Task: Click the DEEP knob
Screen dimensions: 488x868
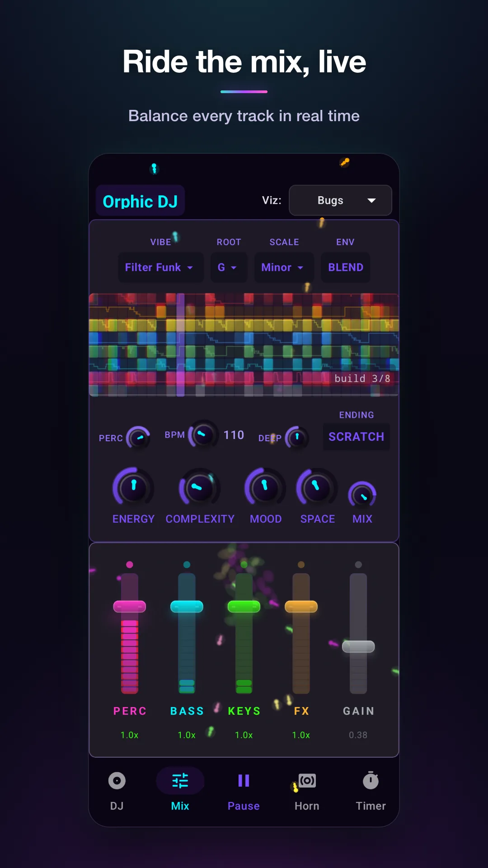Action: (297, 438)
